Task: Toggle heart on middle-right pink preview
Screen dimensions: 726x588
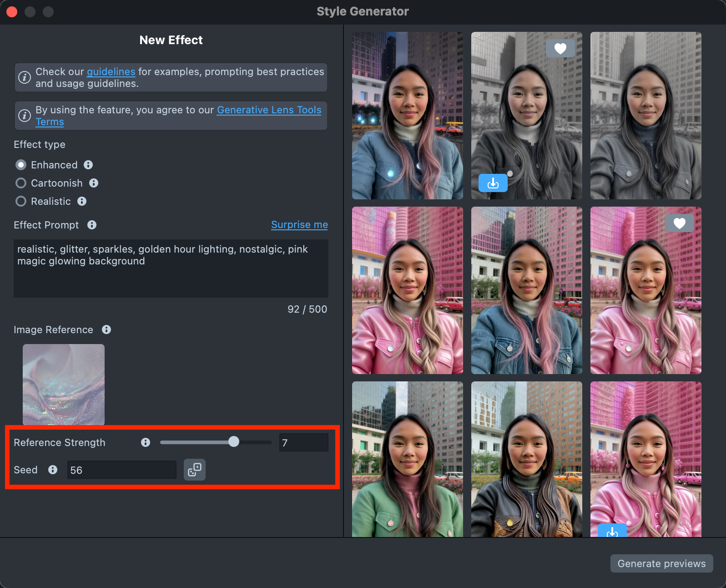Action: coord(679,223)
